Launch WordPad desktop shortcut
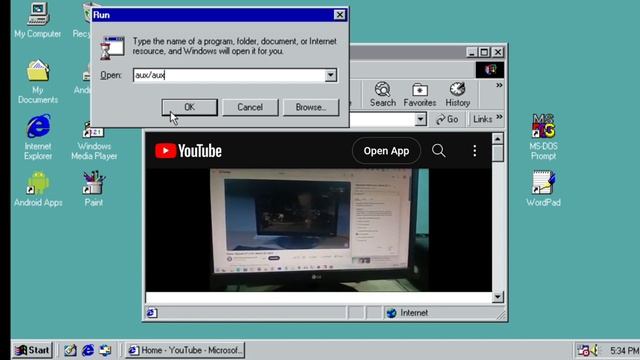 pyautogui.click(x=543, y=189)
